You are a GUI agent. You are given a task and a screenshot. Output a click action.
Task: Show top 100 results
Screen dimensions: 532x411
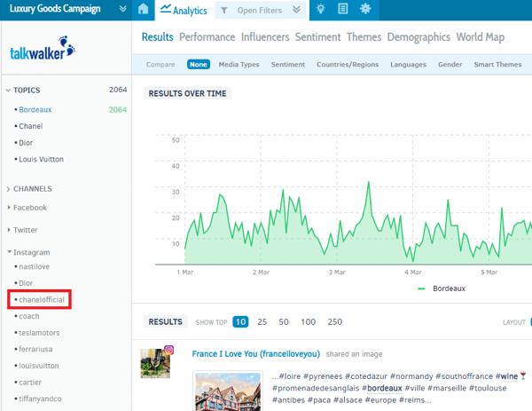[x=308, y=322]
